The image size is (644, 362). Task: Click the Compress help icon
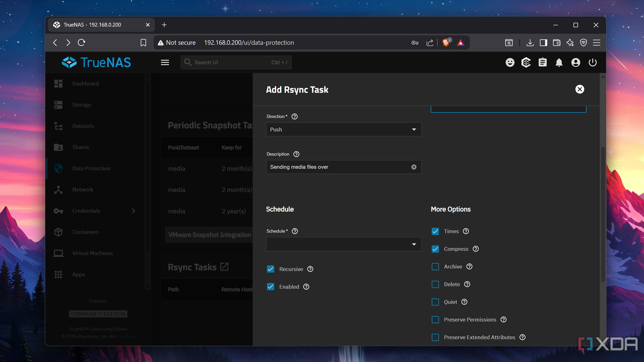tap(475, 249)
